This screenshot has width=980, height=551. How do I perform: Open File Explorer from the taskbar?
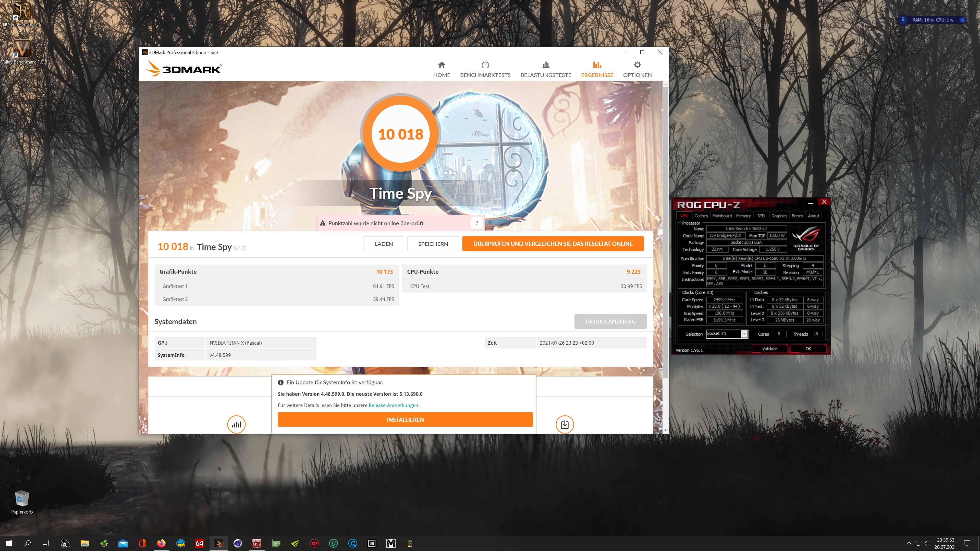tap(84, 543)
